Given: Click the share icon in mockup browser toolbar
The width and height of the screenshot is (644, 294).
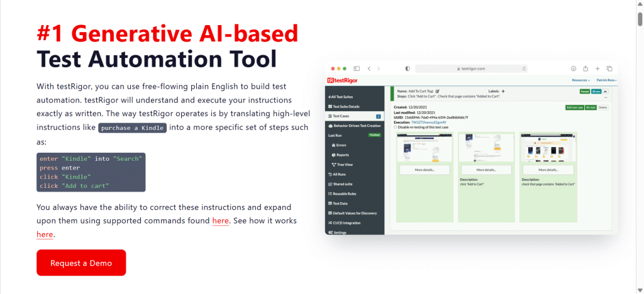Looking at the screenshot, I should coord(586,68).
